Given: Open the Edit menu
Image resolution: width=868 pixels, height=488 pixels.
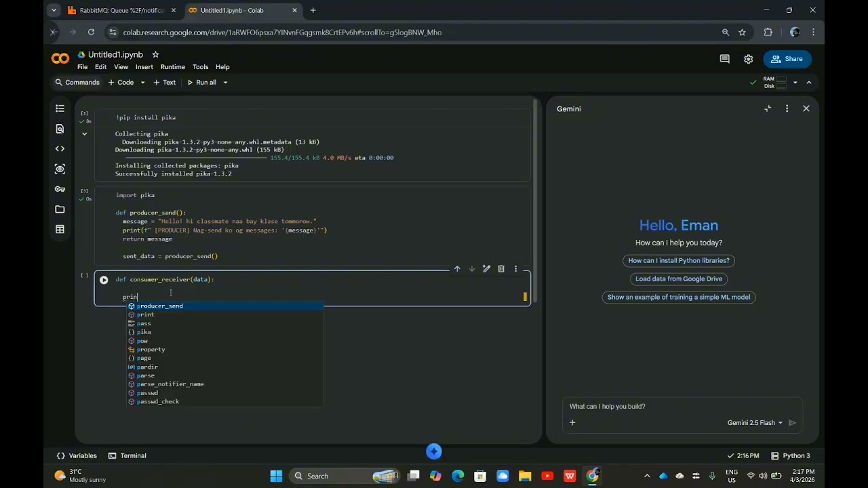Looking at the screenshot, I should (x=100, y=67).
